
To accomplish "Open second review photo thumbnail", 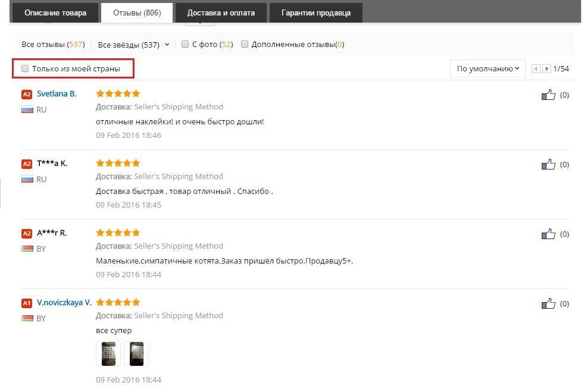I will pos(136,353).
